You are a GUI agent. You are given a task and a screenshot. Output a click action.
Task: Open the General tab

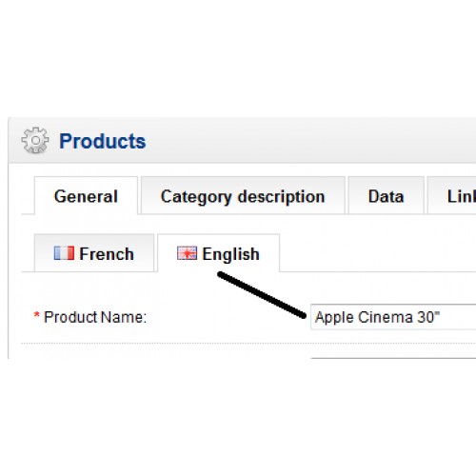pyautogui.click(x=86, y=196)
